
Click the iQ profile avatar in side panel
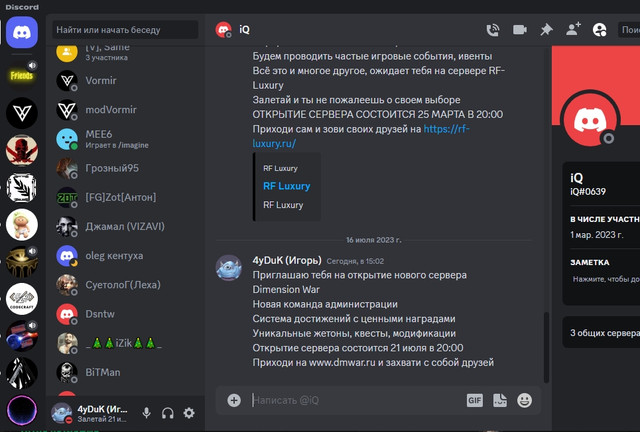tap(590, 120)
